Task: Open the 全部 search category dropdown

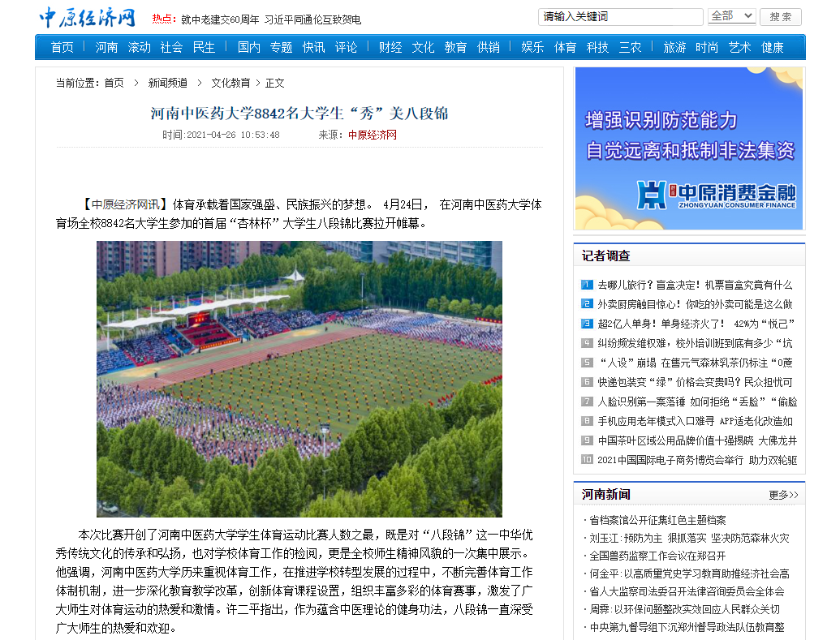Action: pyautogui.click(x=731, y=16)
